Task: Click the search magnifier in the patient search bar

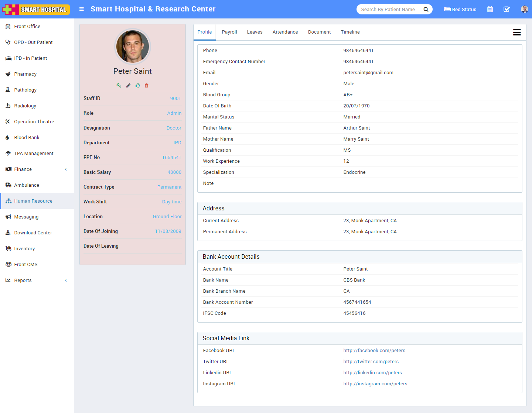Action: [x=426, y=9]
